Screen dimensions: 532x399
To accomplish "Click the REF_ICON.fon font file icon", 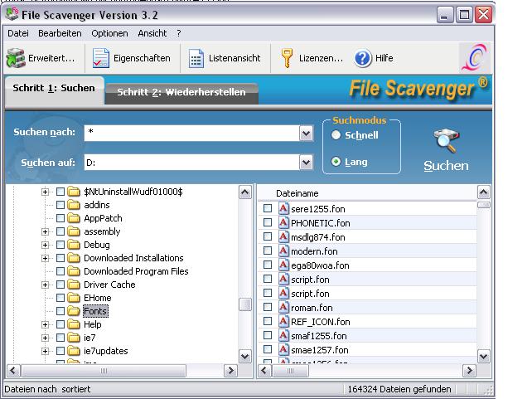I will (x=283, y=321).
